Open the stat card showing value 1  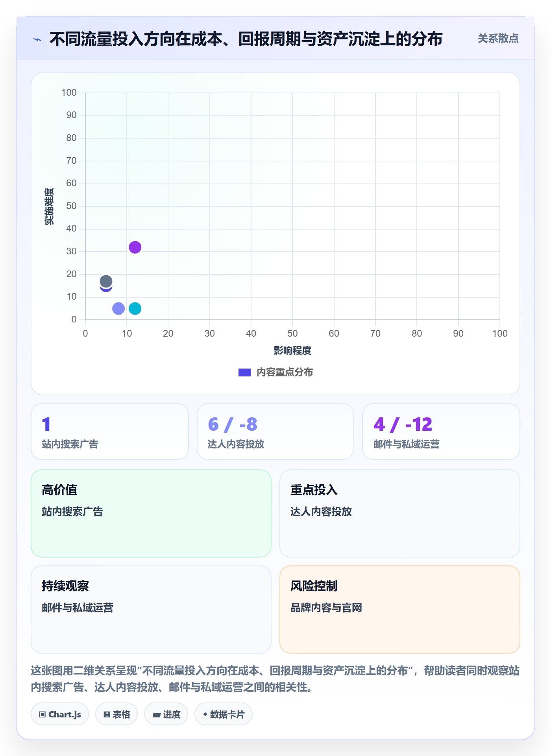(x=110, y=432)
